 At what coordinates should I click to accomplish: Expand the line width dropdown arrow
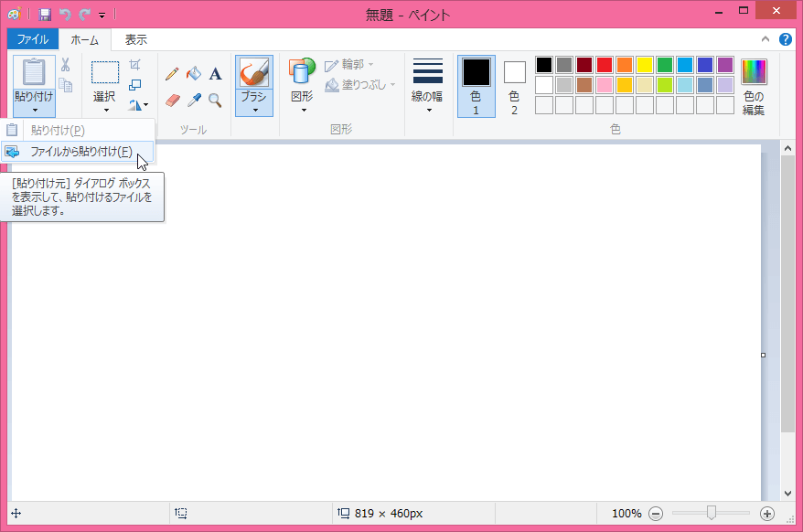click(429, 110)
